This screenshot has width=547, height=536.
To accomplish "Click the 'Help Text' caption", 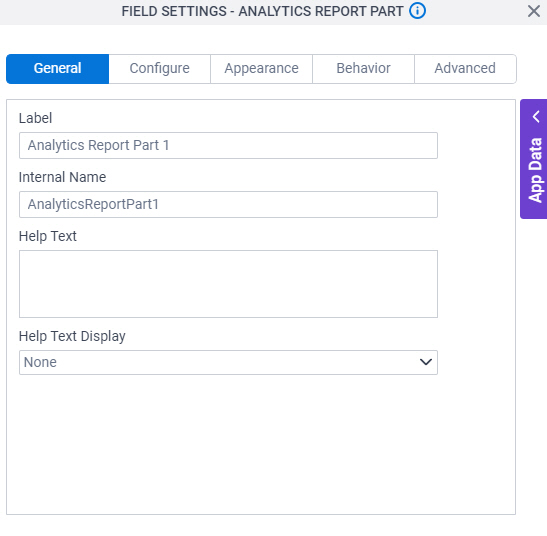I will pos(47,236).
